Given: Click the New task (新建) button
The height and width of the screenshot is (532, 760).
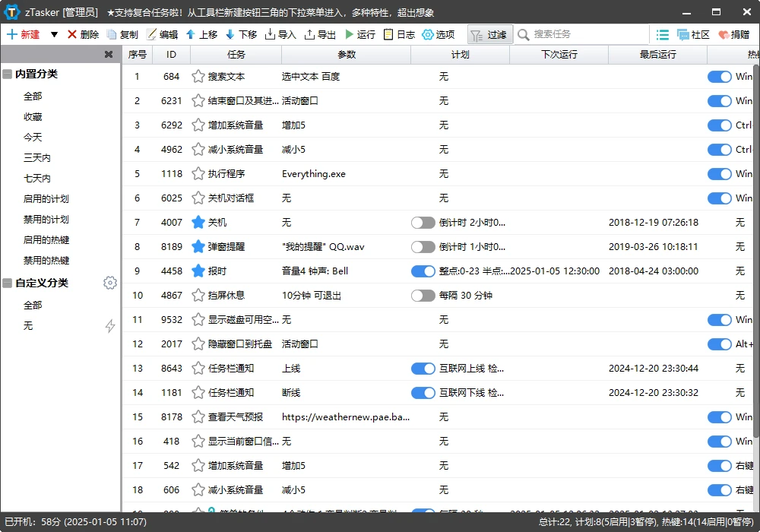Looking at the screenshot, I should (23, 34).
